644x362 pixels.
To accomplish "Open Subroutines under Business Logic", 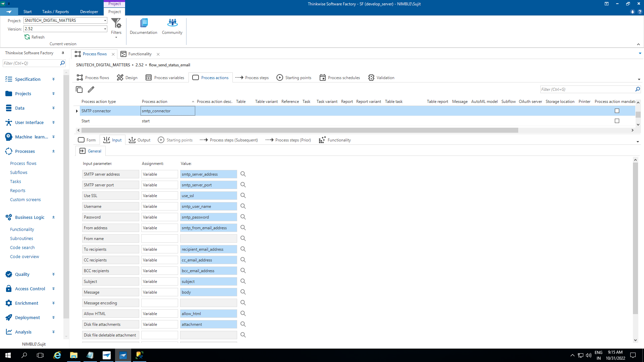I will 21,238.
